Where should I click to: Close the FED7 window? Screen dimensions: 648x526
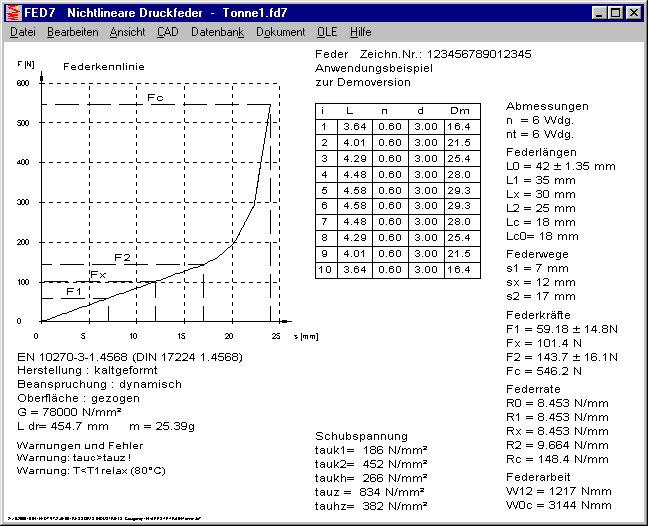point(634,12)
